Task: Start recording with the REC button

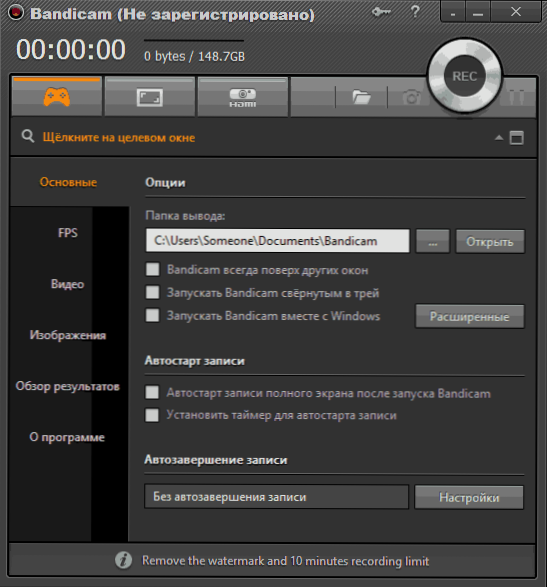Action: point(465,76)
